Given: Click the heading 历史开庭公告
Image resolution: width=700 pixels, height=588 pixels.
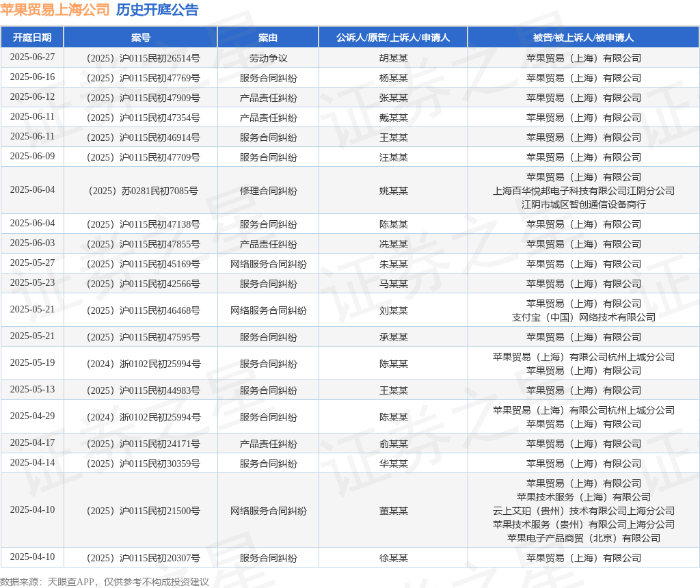Looking at the screenshot, I should coord(157,10).
